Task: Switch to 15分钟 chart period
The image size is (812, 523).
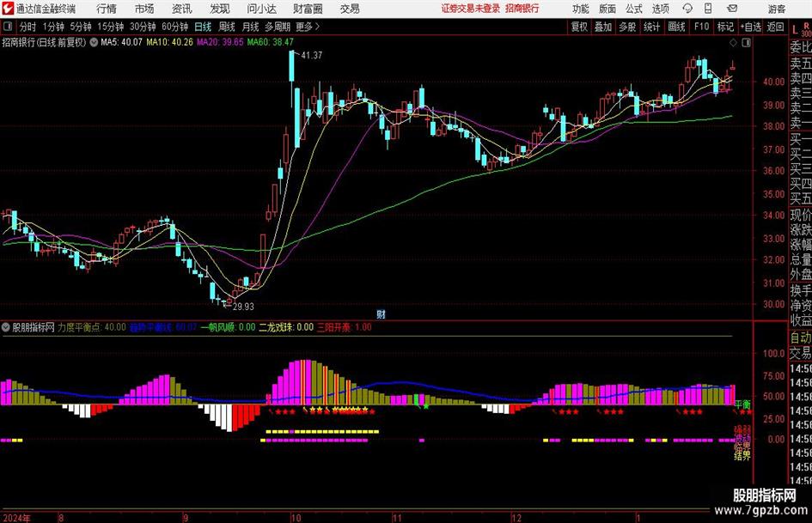Action: [111, 27]
